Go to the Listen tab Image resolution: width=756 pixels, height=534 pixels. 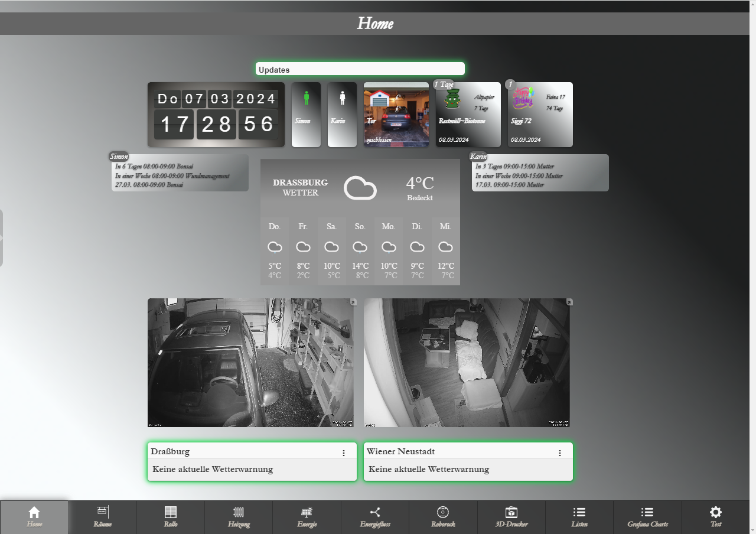click(x=579, y=517)
